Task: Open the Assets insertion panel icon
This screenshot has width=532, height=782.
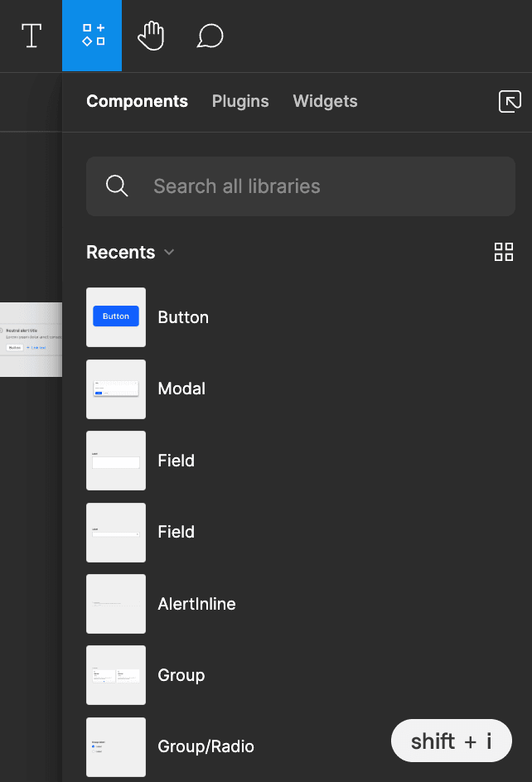Action: click(x=92, y=36)
